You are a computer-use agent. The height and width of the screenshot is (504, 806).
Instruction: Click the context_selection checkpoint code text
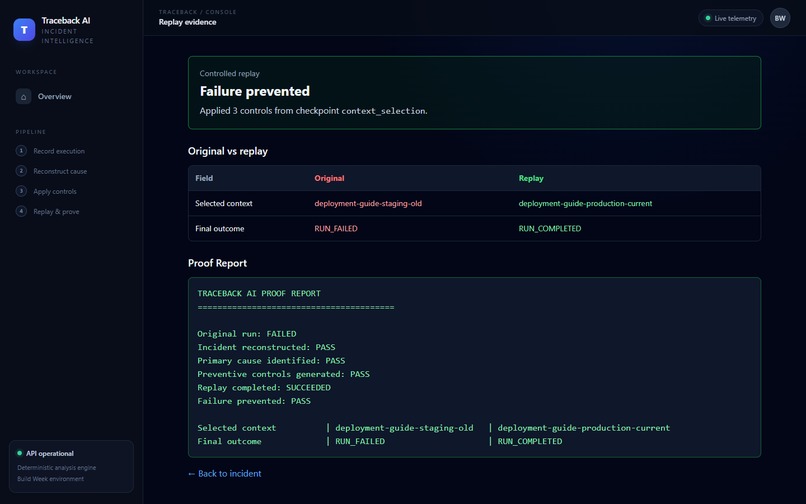383,111
